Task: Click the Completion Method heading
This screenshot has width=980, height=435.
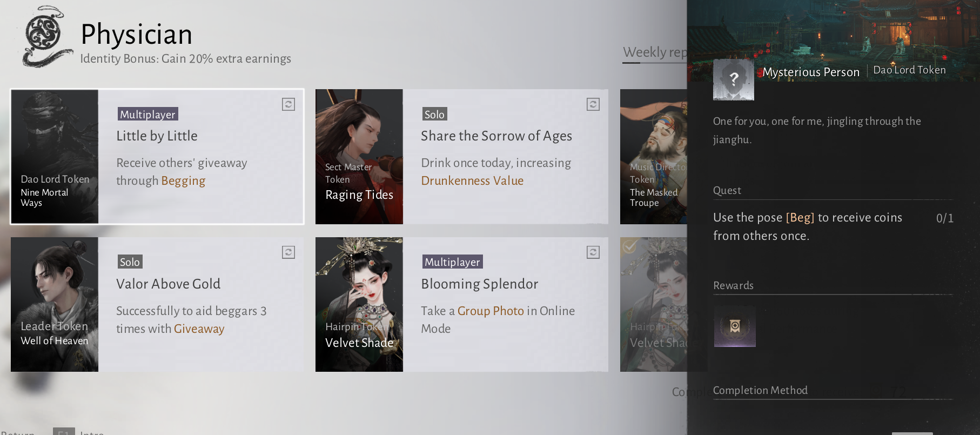Action: [760, 391]
